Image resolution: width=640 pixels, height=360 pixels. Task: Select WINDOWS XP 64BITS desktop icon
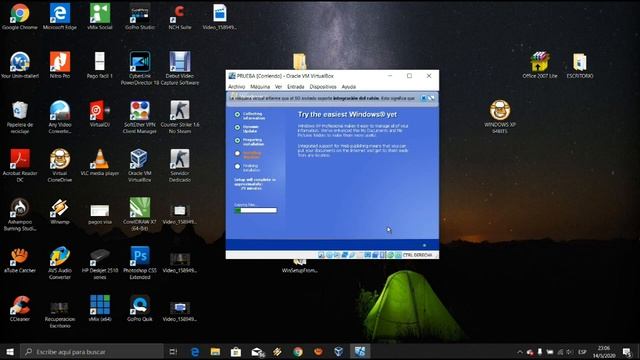(x=500, y=117)
